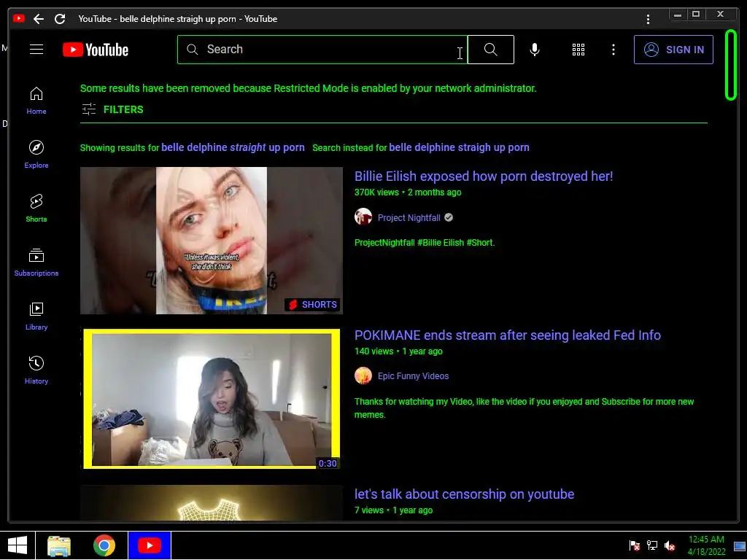Open 'POKIMANE ends stream after seeing leaked Fed Info'
747x560 pixels.
point(508,335)
